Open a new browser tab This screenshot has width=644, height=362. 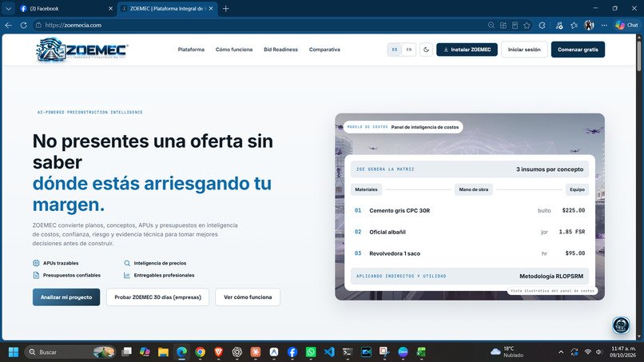[x=225, y=8]
